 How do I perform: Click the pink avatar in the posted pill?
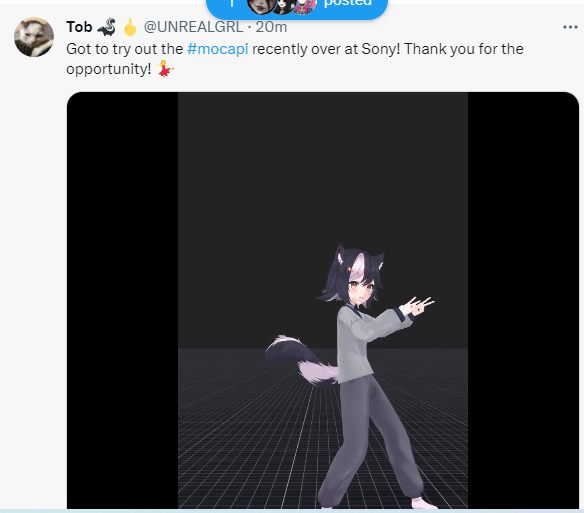[305, 4]
